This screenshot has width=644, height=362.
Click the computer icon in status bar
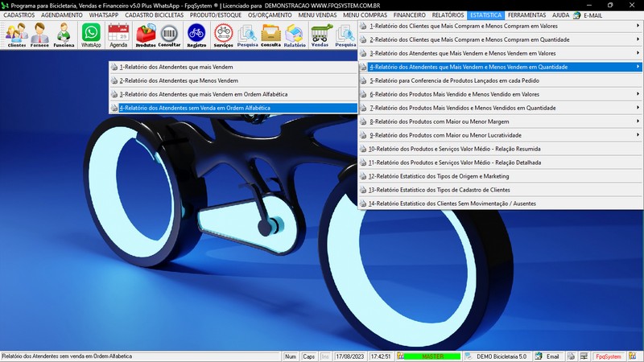pyautogui.click(x=584, y=356)
